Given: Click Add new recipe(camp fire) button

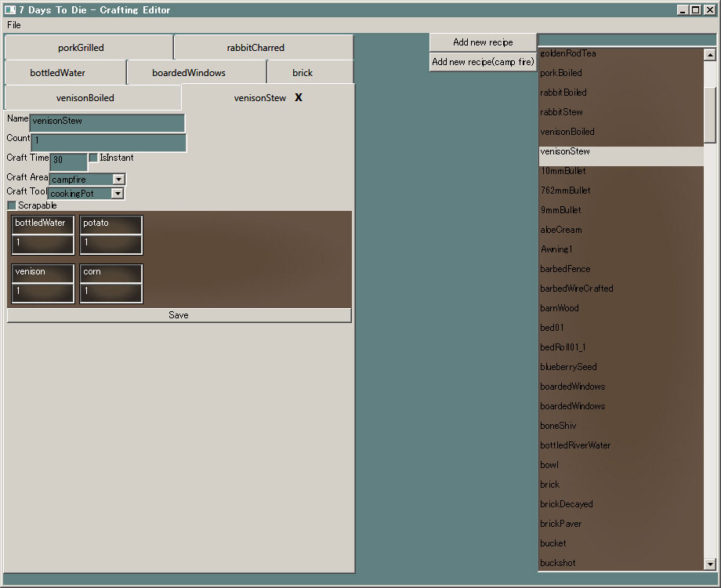Looking at the screenshot, I should pos(483,62).
